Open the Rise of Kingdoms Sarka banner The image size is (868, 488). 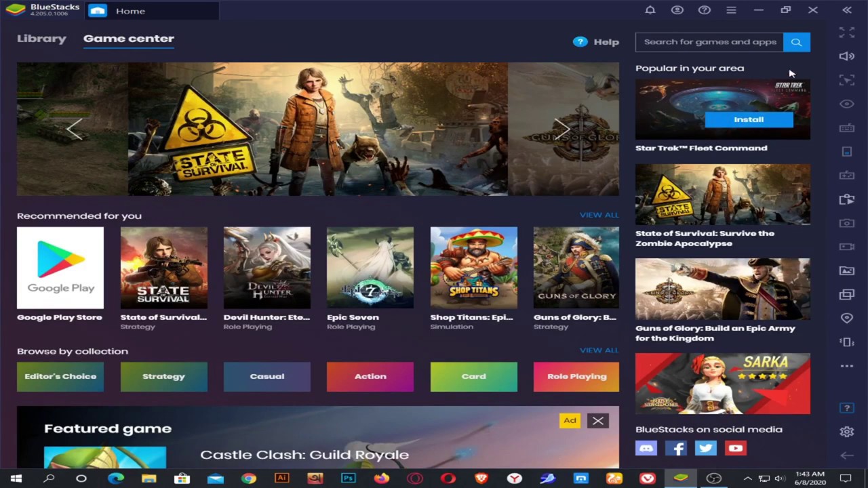723,383
